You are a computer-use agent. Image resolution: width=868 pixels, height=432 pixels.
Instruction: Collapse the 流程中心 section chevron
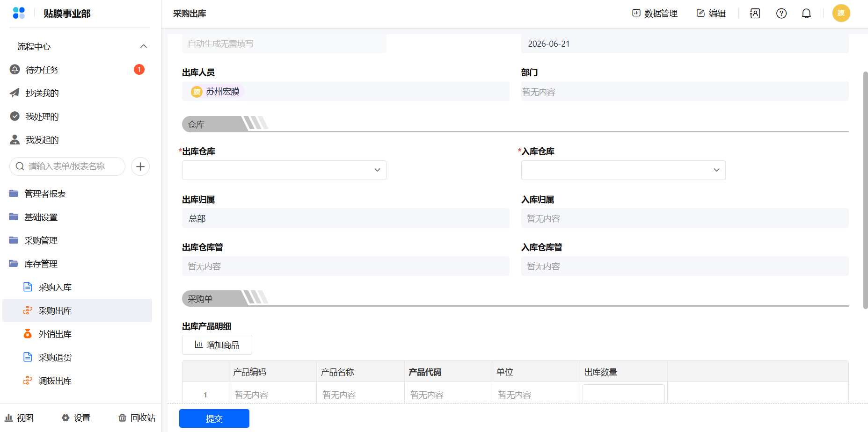click(x=144, y=46)
